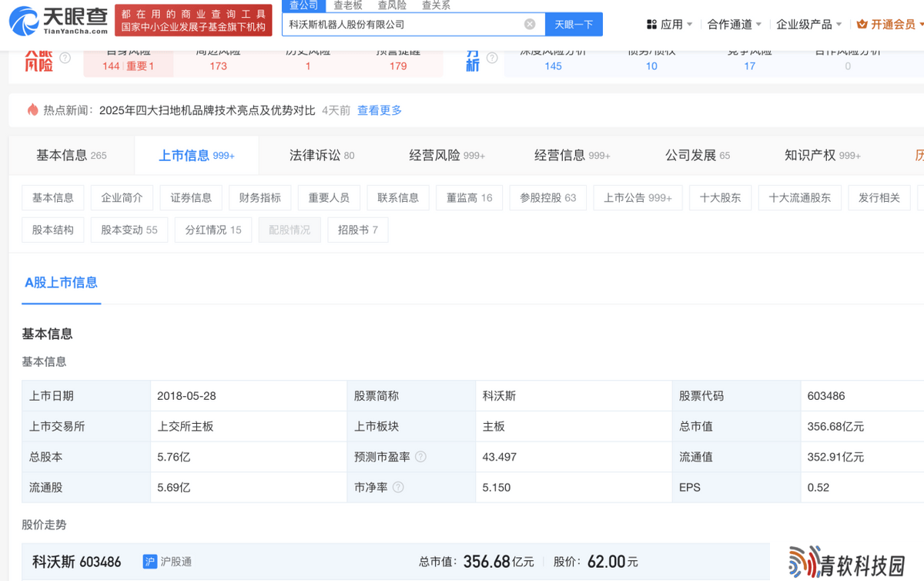Clear the search box with the X icon

click(x=530, y=24)
